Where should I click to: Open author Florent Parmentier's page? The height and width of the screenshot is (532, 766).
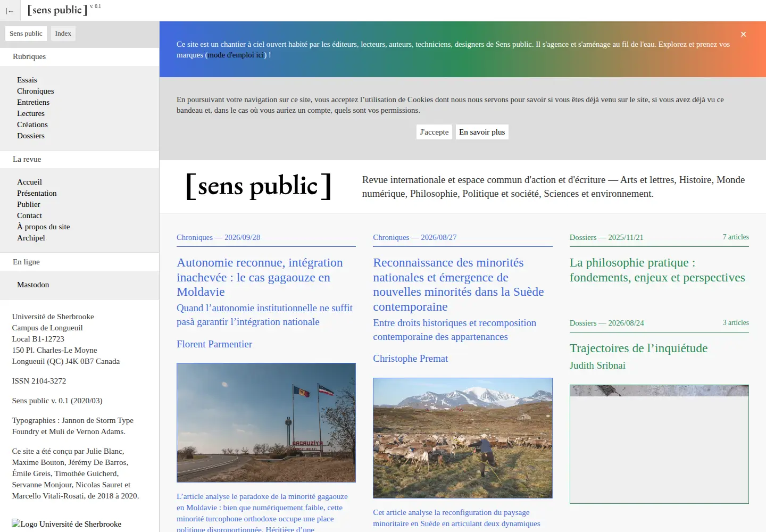214,344
